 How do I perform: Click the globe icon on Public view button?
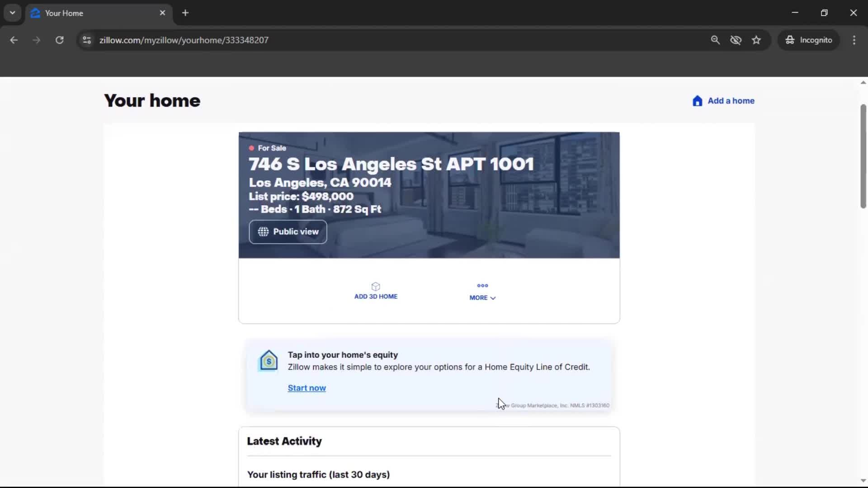(x=264, y=232)
